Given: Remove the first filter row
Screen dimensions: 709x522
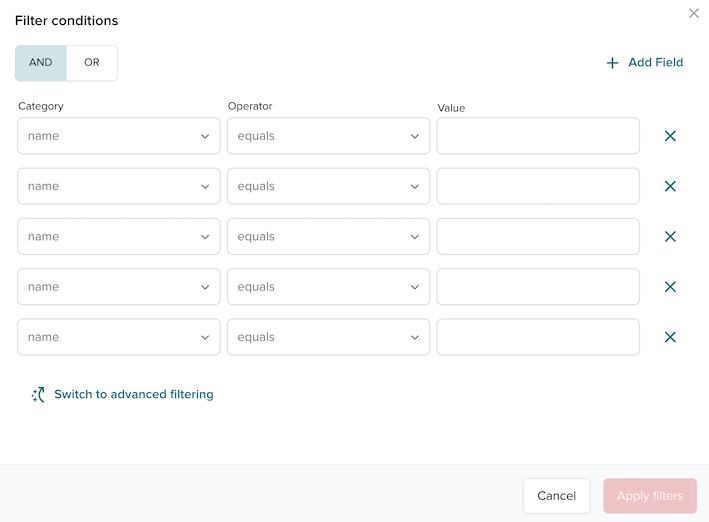Looking at the screenshot, I should (x=670, y=136).
